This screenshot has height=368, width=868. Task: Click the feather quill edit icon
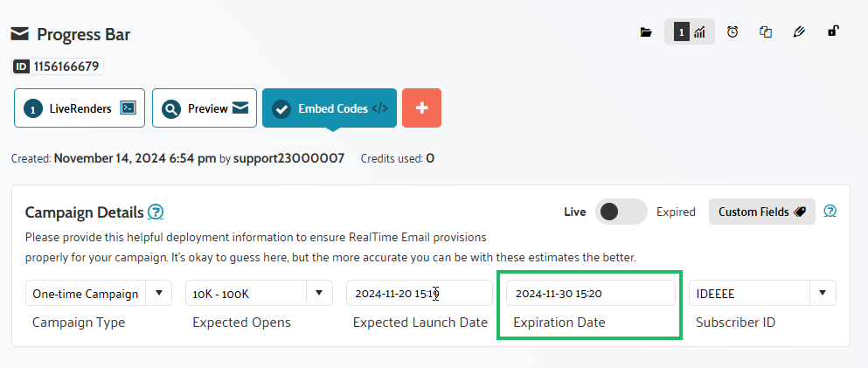(x=798, y=32)
